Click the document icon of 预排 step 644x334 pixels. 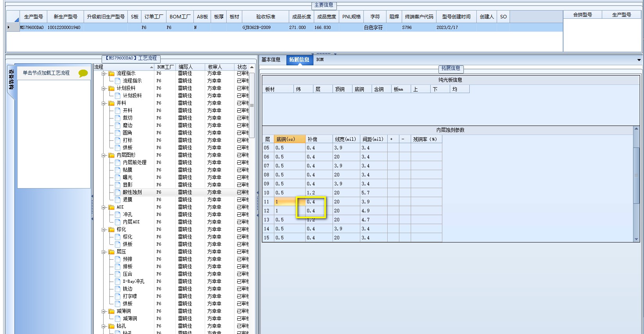pos(118,259)
